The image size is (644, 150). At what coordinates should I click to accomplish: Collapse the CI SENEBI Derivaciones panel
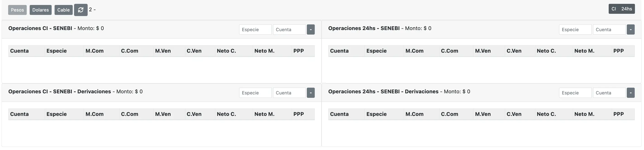(x=310, y=93)
